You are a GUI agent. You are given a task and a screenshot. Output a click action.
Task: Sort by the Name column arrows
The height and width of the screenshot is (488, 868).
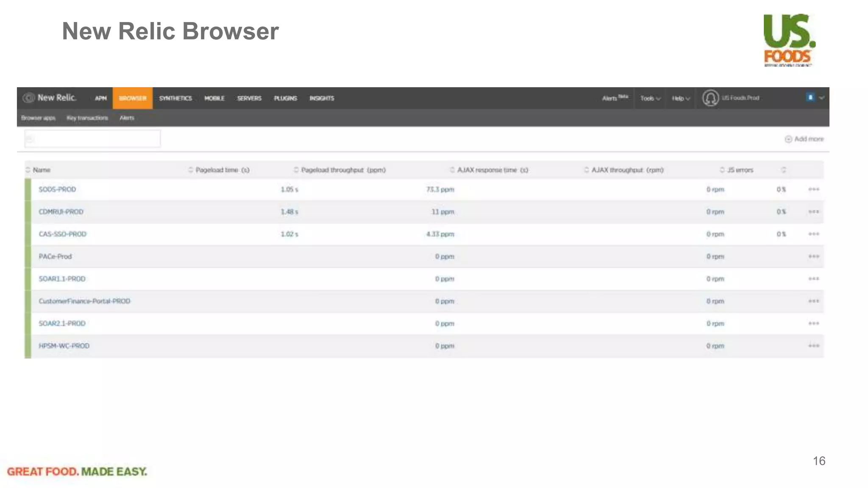28,170
